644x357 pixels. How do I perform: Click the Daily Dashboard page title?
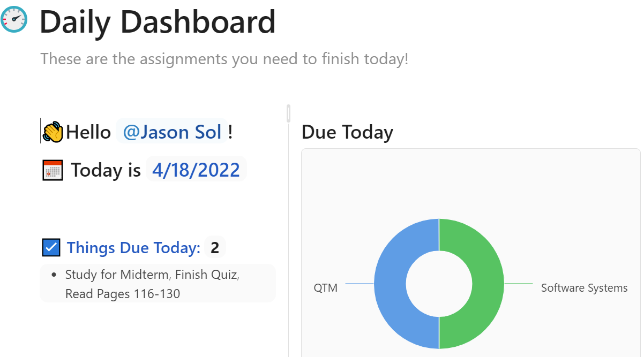point(158,22)
